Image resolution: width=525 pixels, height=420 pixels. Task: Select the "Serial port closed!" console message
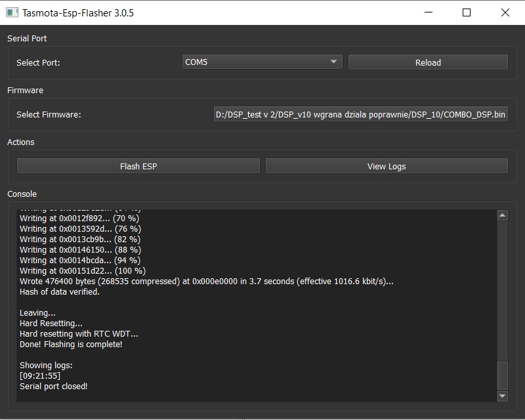[53, 386]
